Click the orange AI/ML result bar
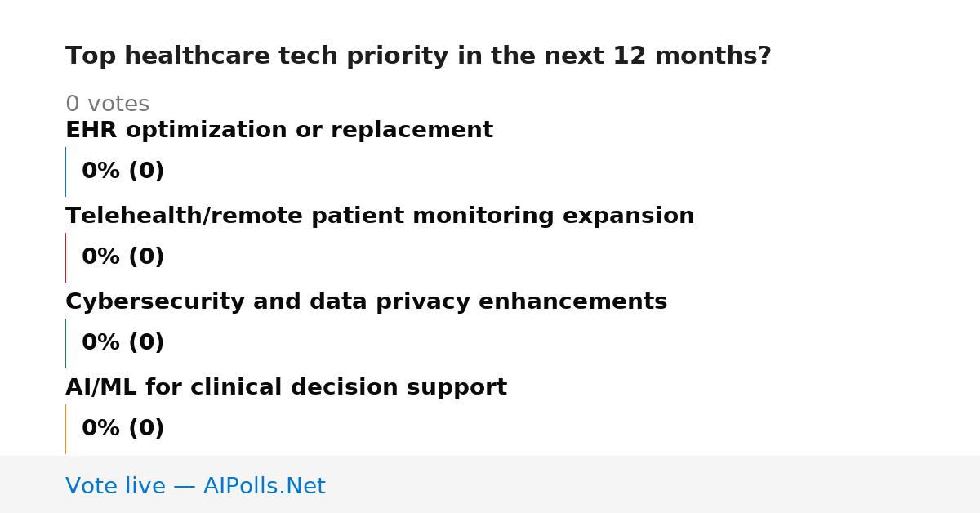Viewport: 980px width, 513px height. 65,429
